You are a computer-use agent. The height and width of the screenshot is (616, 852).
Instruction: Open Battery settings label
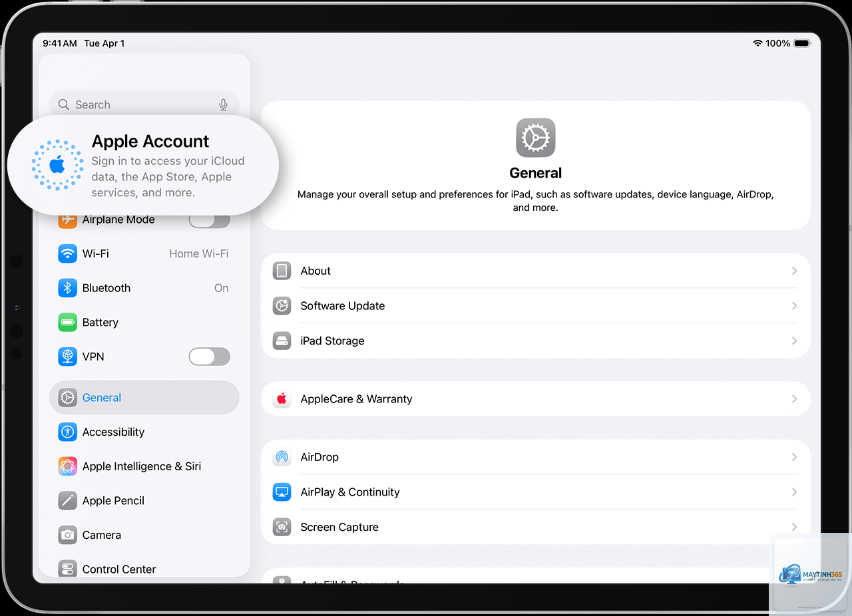tap(101, 323)
